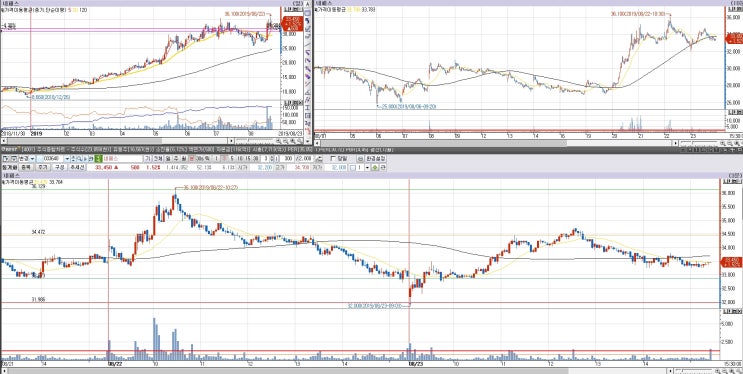Click the candle count field showing 300

[288, 158]
